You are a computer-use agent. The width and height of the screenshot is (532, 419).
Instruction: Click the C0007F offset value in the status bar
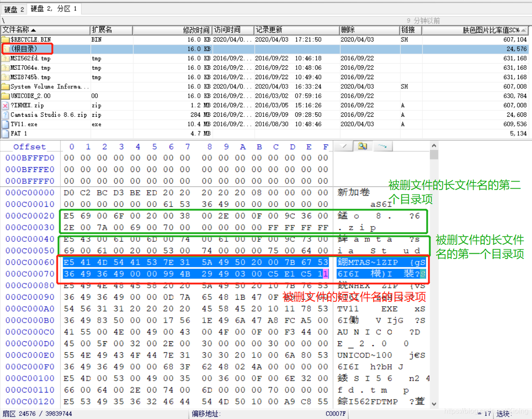336,414
